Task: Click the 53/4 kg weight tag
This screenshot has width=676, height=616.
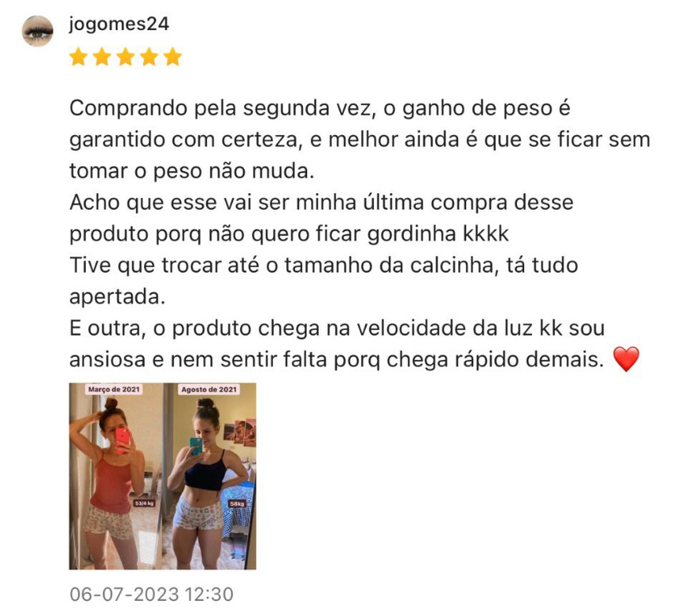Action: pos(145,503)
